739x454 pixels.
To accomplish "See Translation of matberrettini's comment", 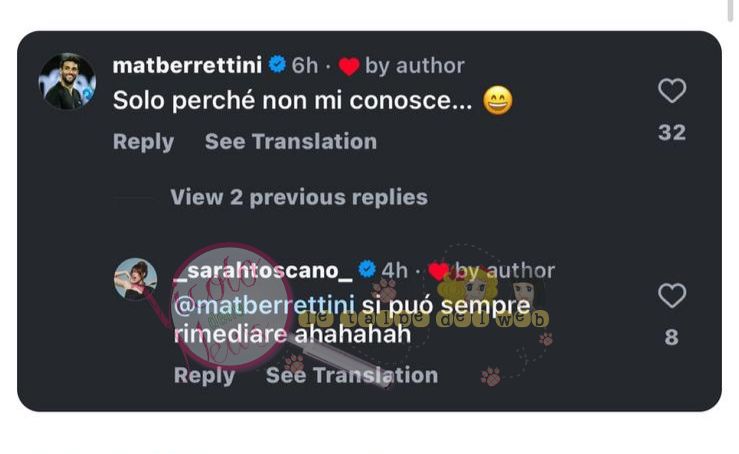I will coord(291,141).
